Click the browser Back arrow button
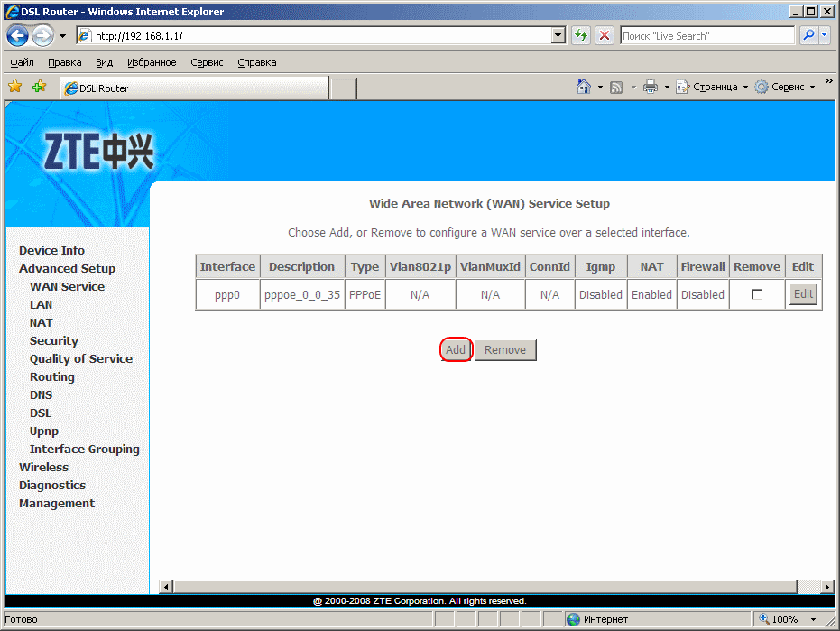 click(x=18, y=36)
